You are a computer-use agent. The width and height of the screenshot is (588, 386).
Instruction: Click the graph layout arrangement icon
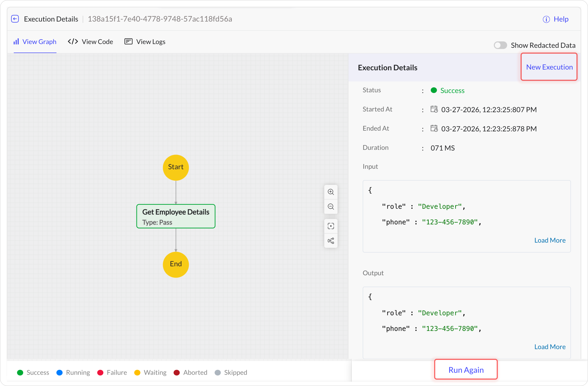[331, 241]
